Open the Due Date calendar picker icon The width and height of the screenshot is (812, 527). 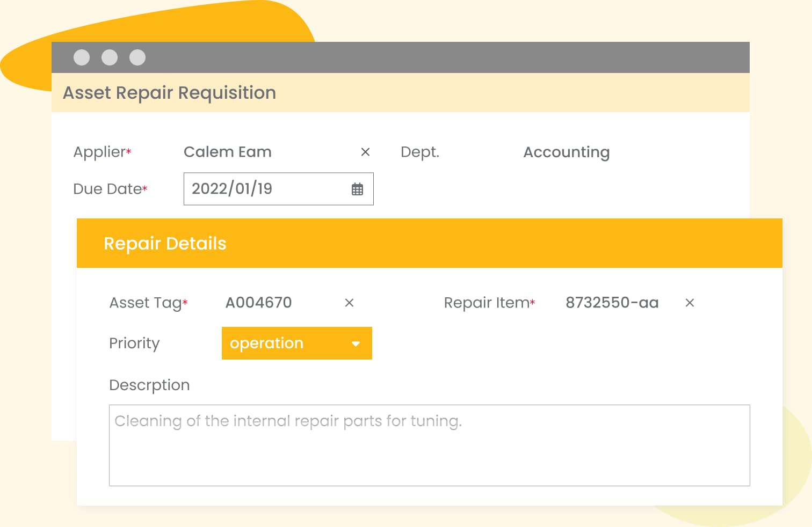pyautogui.click(x=357, y=189)
